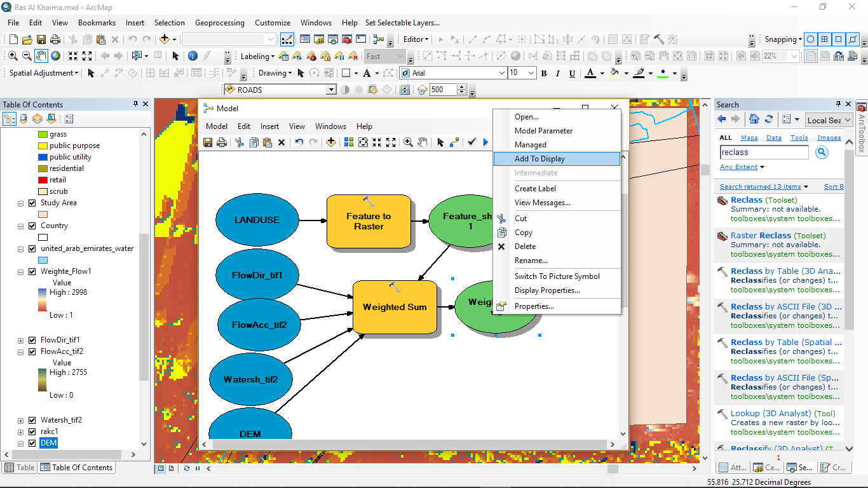
Task: Click the Table Of Contents bottom tab
Action: click(x=77, y=468)
